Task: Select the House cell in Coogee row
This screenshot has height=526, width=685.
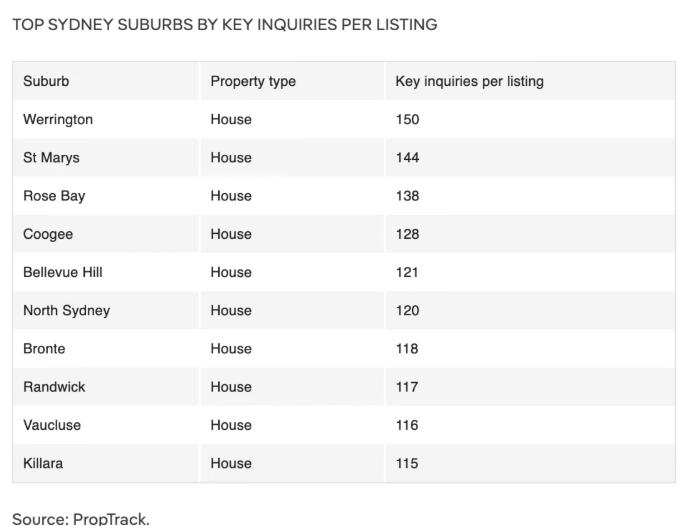Action: click(231, 234)
